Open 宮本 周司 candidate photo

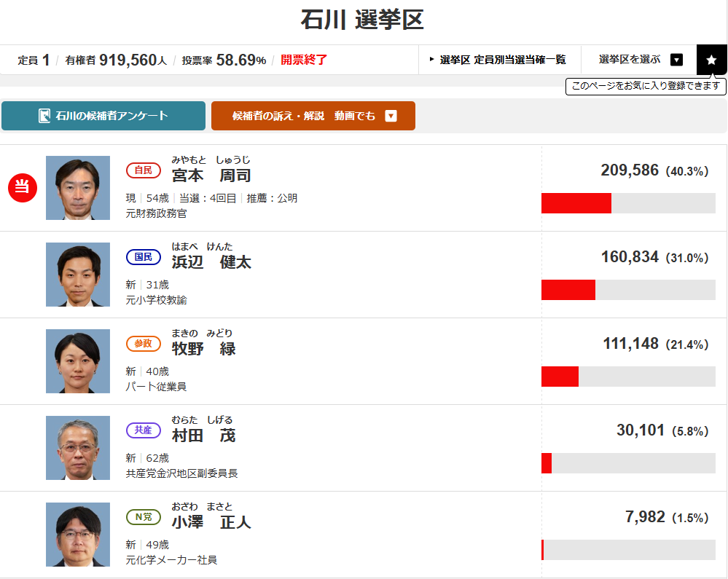(78, 188)
